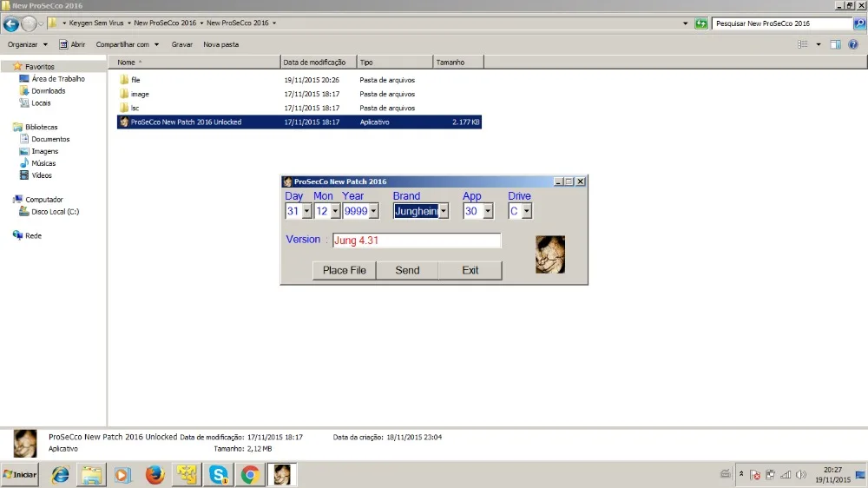The height and width of the screenshot is (488, 868).
Task: Click the Exit button
Action: (x=470, y=270)
